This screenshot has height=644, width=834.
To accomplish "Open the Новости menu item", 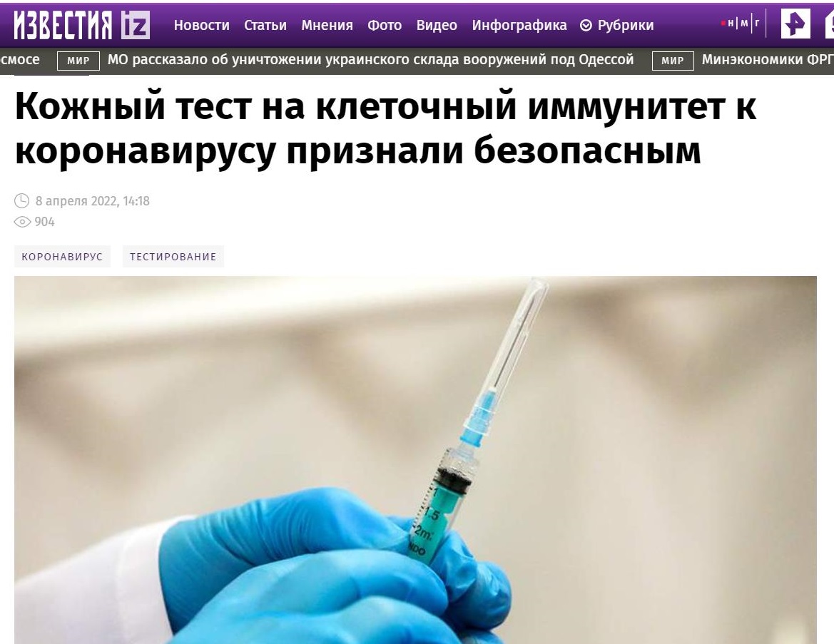I will tap(202, 25).
